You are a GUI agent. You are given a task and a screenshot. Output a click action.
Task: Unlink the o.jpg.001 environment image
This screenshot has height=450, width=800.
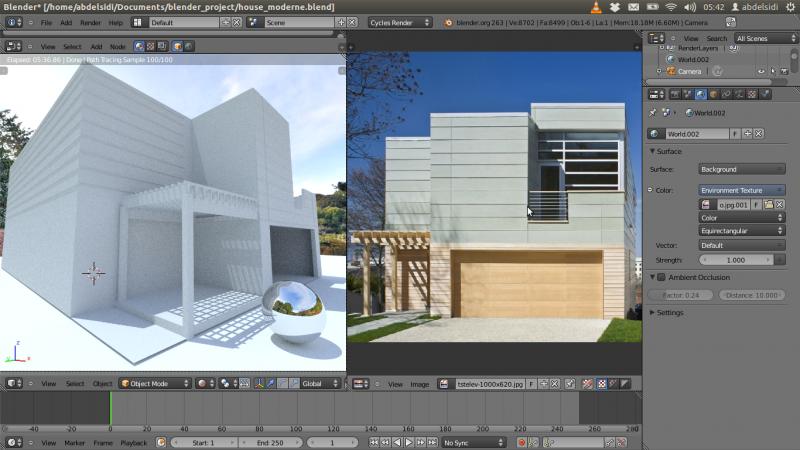[780, 205]
